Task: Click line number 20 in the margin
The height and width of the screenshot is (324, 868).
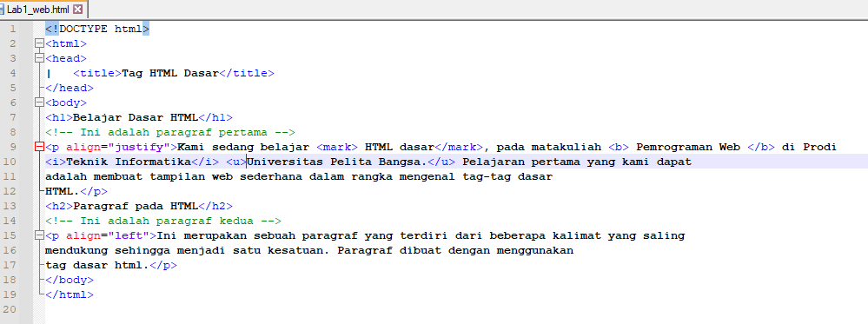Action: [x=10, y=309]
